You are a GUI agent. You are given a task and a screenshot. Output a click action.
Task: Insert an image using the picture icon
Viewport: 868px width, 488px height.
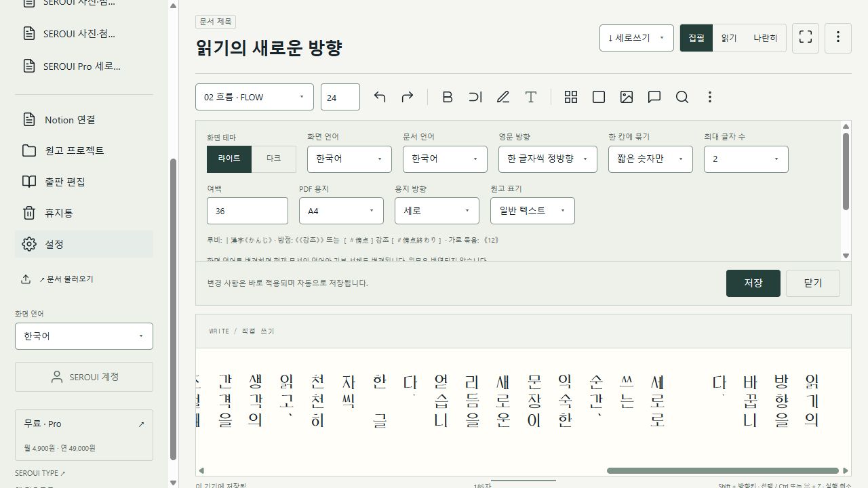pyautogui.click(x=627, y=97)
